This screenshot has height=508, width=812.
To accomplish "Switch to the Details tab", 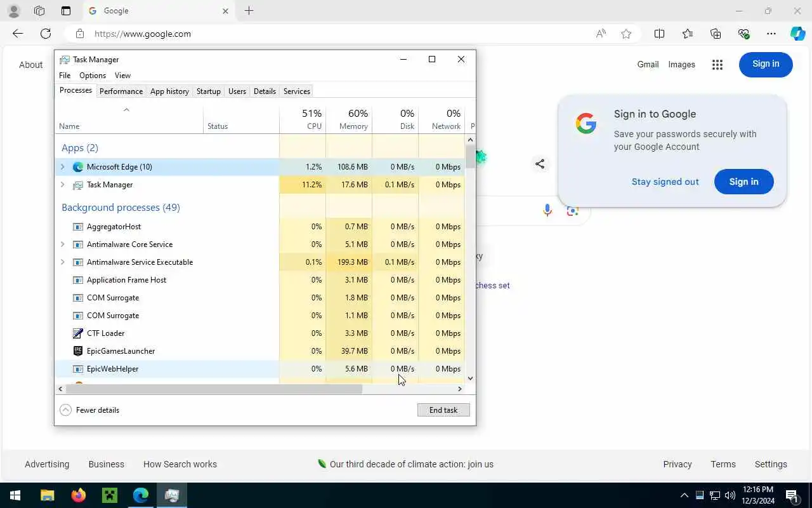I will 265,91.
